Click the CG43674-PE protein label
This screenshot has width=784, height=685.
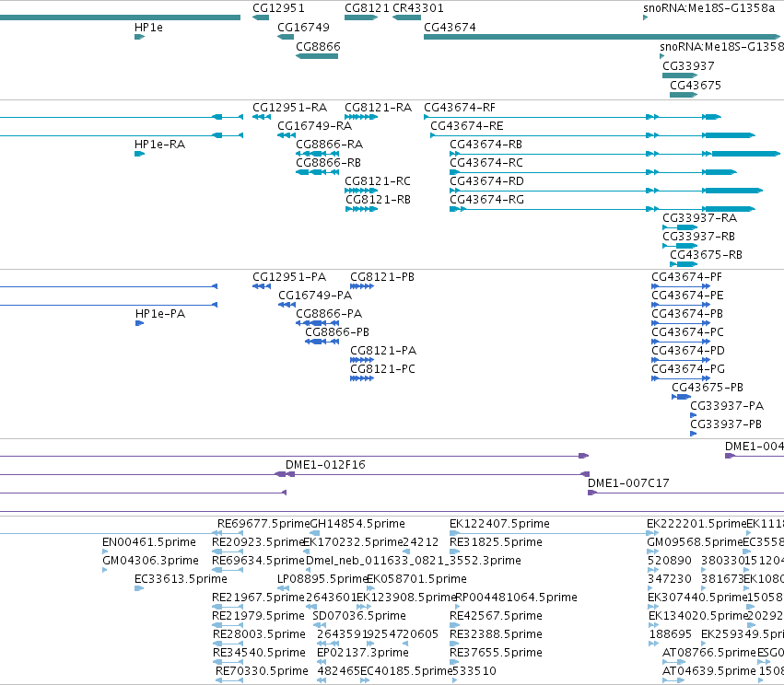(687, 296)
